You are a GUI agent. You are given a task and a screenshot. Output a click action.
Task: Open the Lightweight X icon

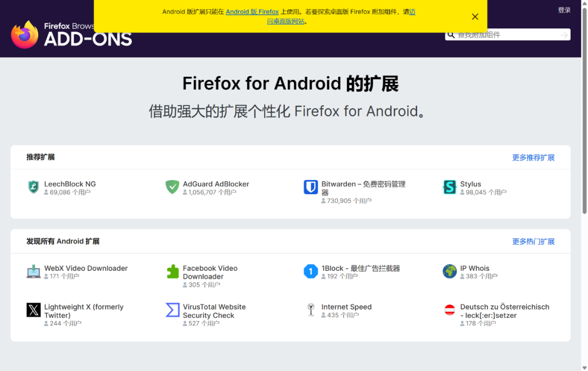[x=33, y=310]
